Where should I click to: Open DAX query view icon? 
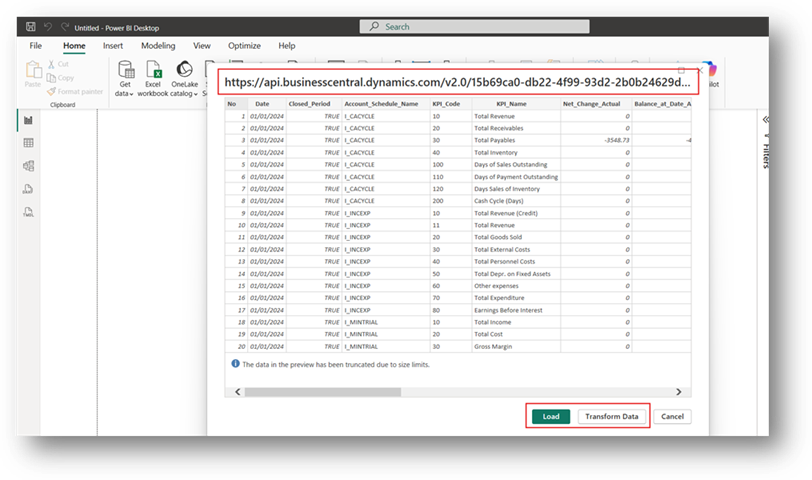[28, 188]
